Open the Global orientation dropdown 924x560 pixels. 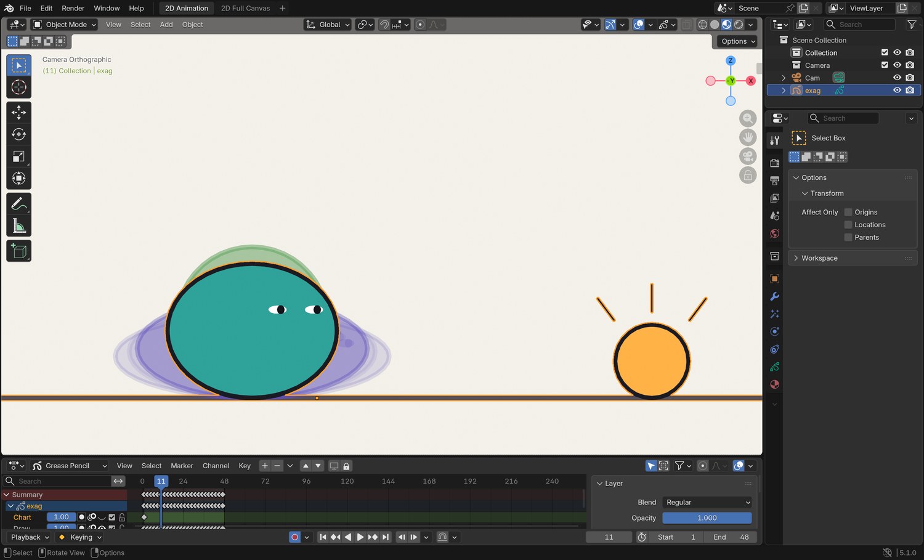point(328,25)
